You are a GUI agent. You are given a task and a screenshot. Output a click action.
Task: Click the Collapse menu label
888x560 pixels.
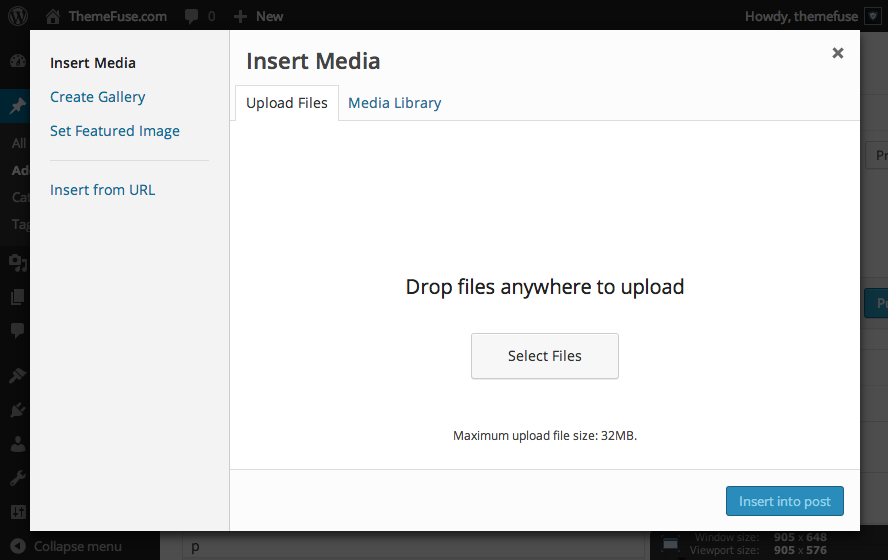pyautogui.click(x=78, y=546)
